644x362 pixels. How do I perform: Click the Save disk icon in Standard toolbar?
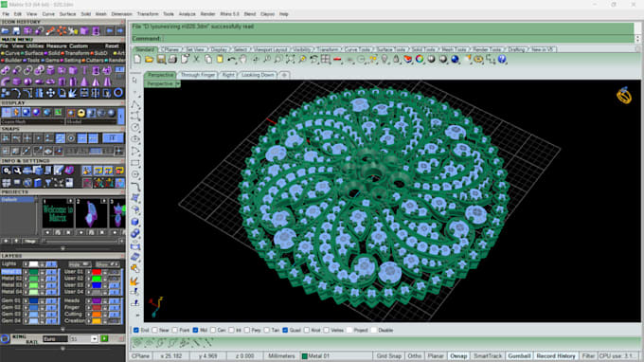pos(161,60)
